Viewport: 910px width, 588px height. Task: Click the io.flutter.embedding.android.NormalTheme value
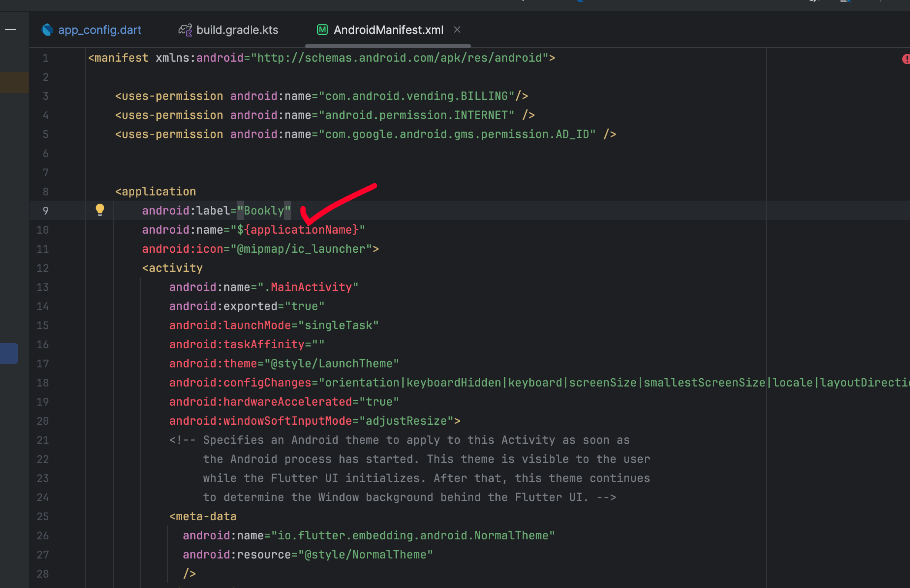click(x=413, y=535)
